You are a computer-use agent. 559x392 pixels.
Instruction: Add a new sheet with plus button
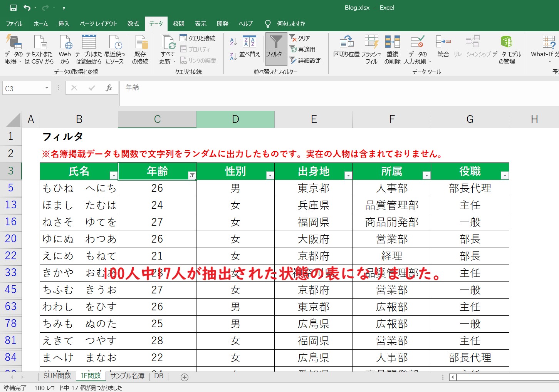[x=185, y=377]
